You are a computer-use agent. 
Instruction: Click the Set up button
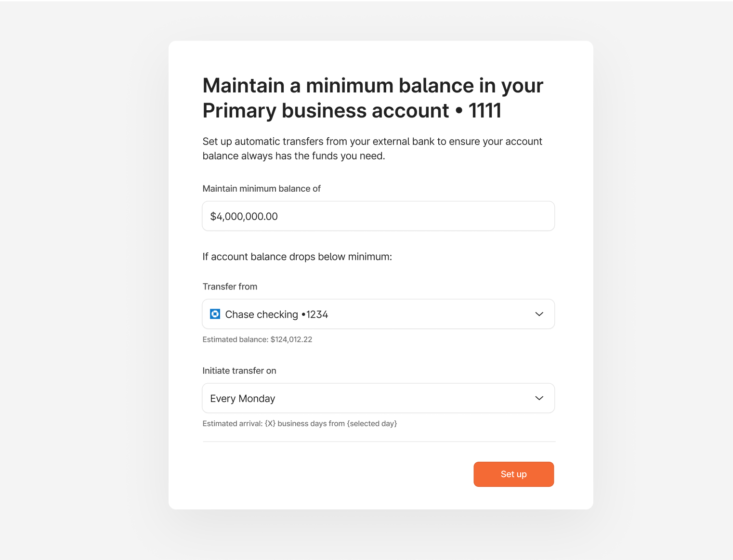point(513,474)
